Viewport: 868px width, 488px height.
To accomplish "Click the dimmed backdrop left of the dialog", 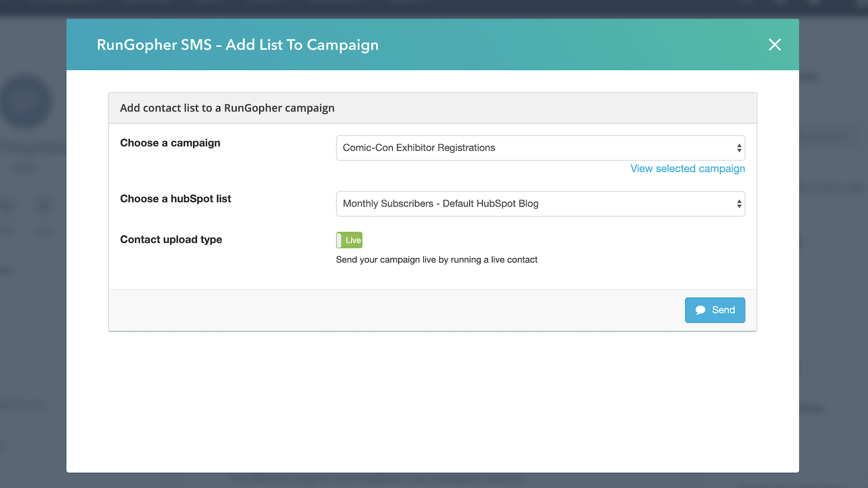I will point(33,325).
